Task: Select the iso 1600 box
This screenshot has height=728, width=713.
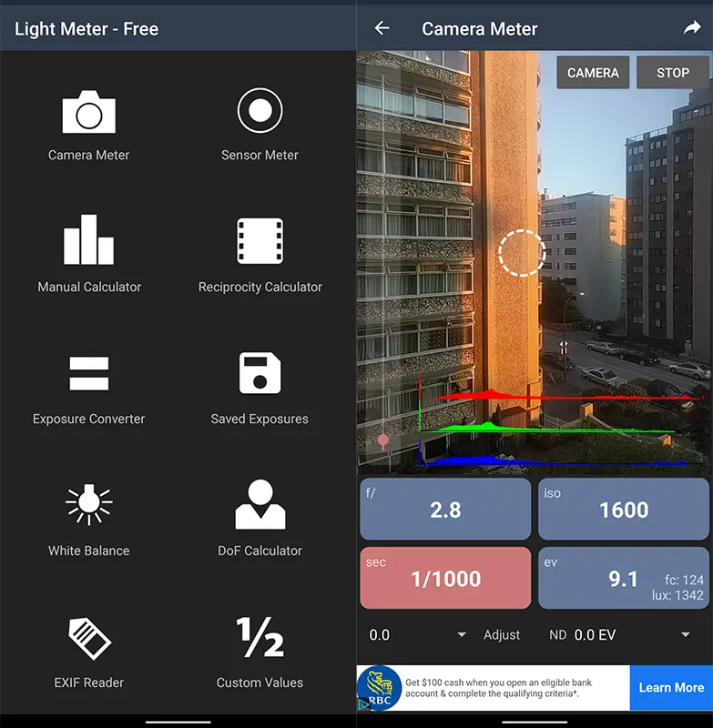Action: point(624,509)
